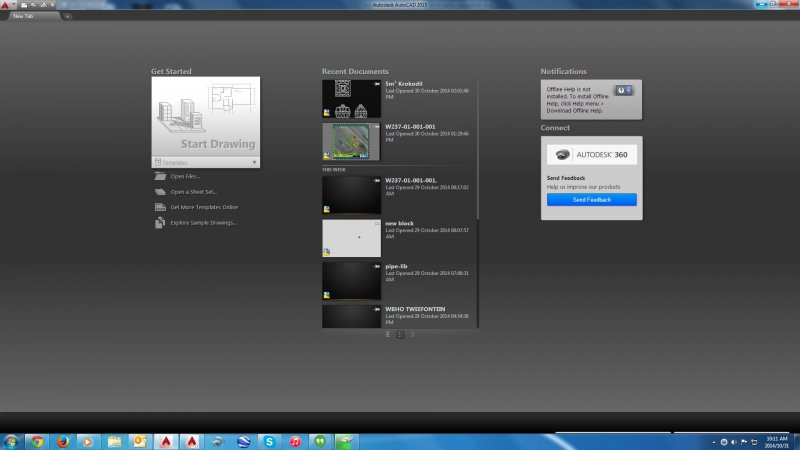Click the Open a Sheet Set icon
The image size is (800, 450).
160,192
